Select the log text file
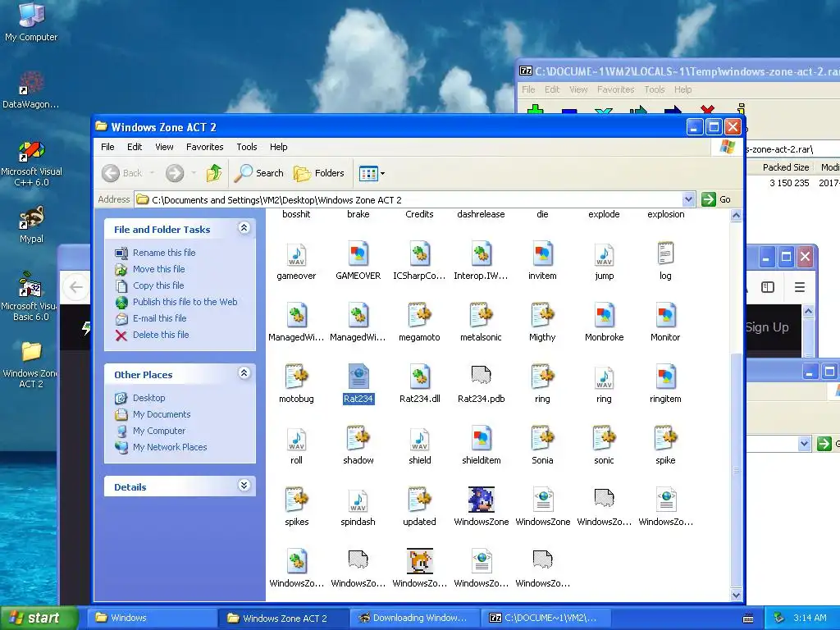 665,254
